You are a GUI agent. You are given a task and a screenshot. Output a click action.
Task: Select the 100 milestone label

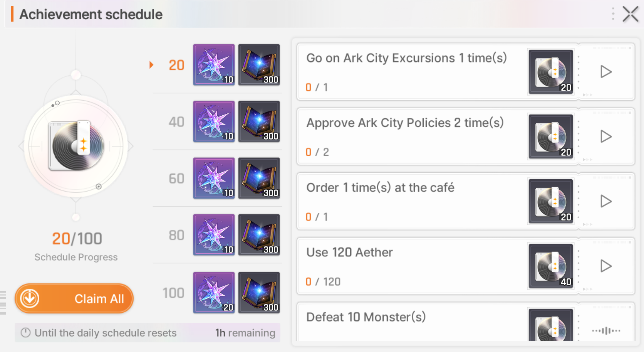click(x=173, y=293)
